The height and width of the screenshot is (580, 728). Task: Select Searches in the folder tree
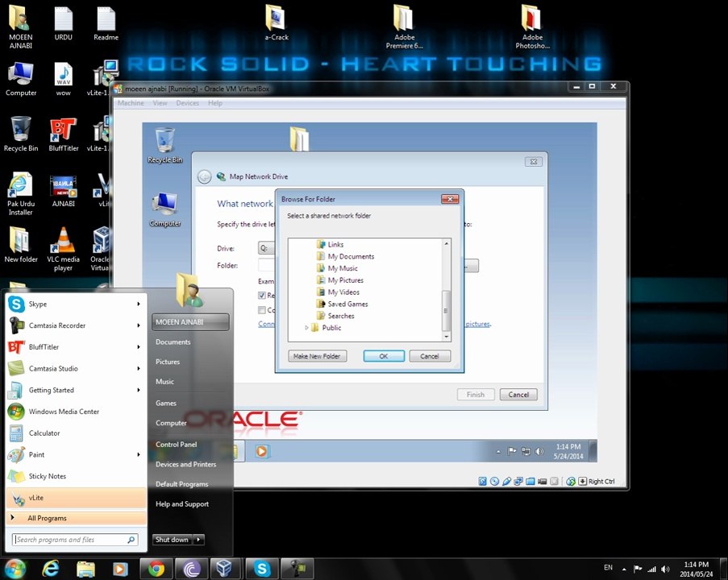[x=341, y=316]
